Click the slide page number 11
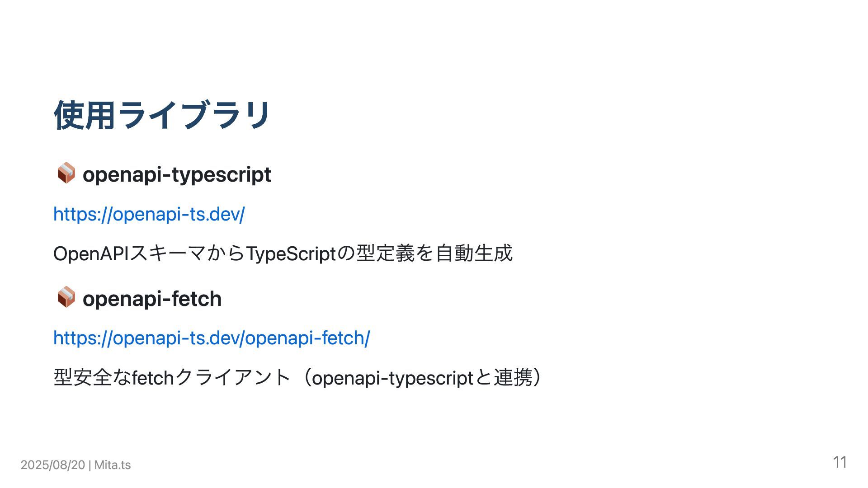Screen dimensions: 868x488 (840, 462)
